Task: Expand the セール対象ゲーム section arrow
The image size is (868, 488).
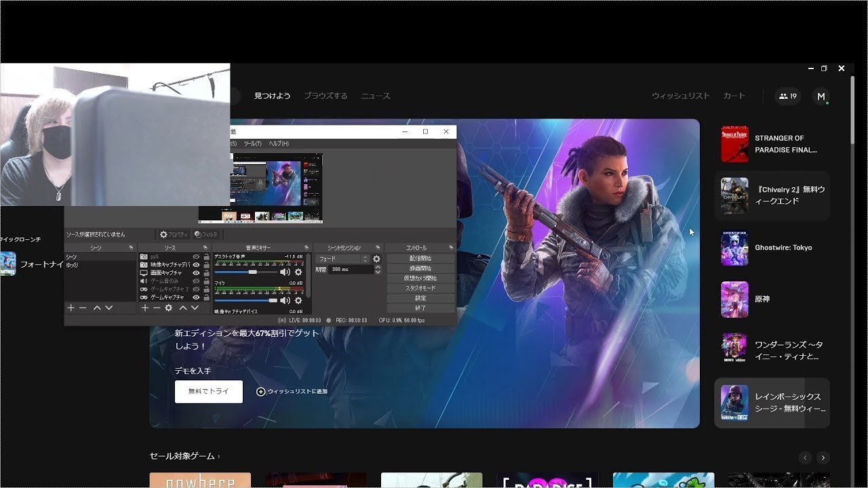Action: click(218, 457)
